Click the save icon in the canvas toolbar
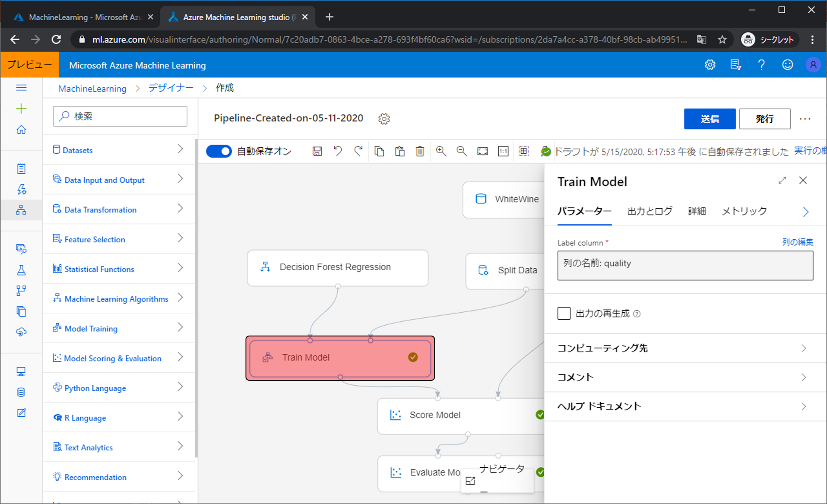The height and width of the screenshot is (504, 827). [x=317, y=151]
